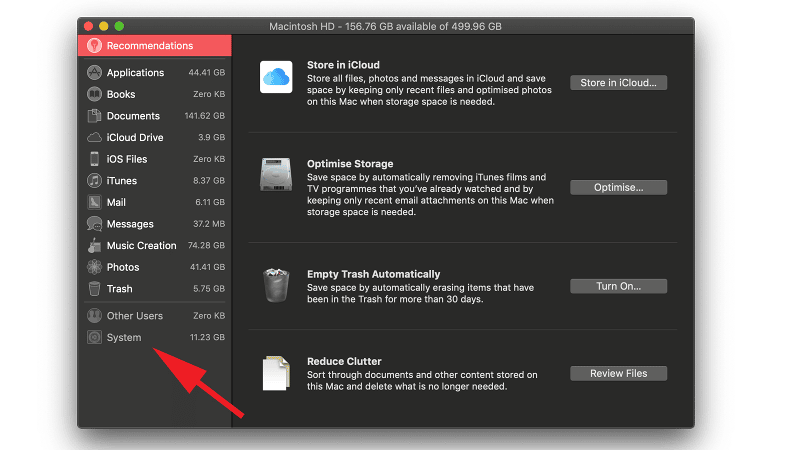Viewport: 800px width, 450px height.
Task: Click the 6.11 GB Mail size value
Action: [210, 202]
